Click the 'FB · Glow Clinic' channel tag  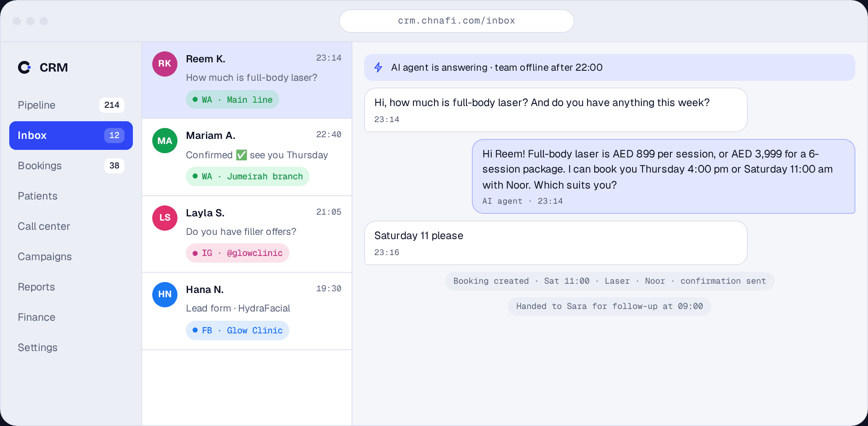(x=238, y=330)
